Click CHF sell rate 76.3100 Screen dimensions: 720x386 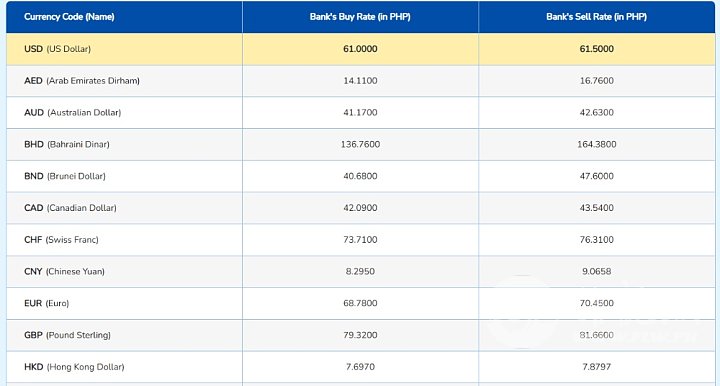click(x=596, y=240)
